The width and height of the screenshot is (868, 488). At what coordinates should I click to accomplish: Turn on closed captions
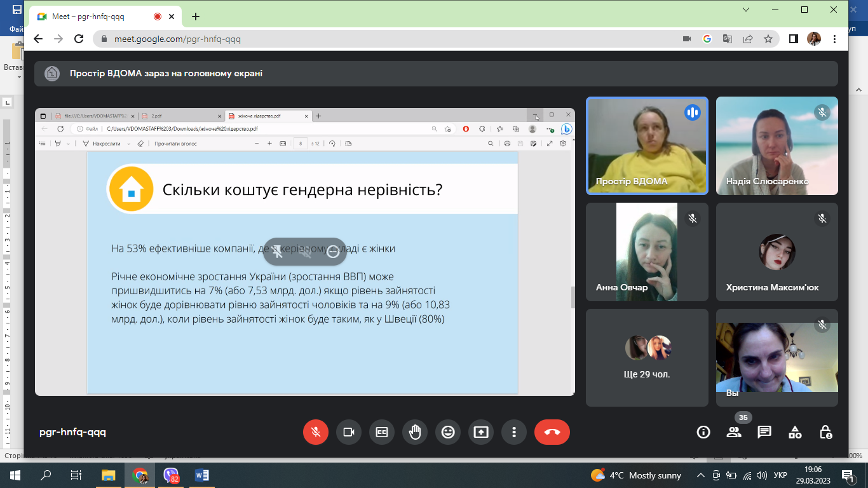click(382, 432)
